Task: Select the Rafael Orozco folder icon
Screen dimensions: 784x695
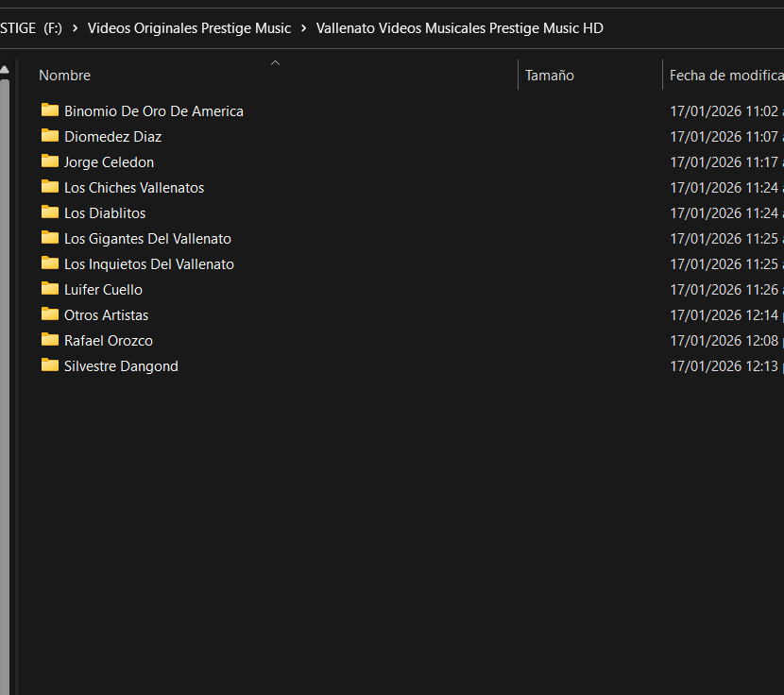Action: pos(50,340)
